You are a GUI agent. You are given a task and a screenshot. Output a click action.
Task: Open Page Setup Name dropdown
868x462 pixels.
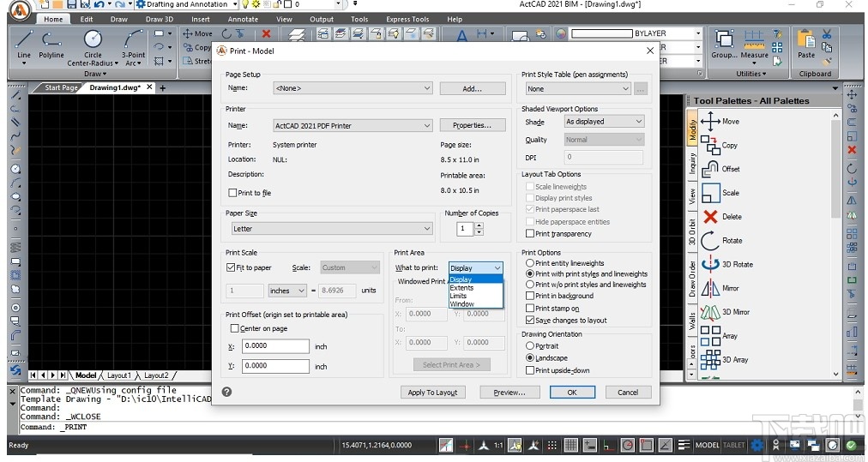353,88
